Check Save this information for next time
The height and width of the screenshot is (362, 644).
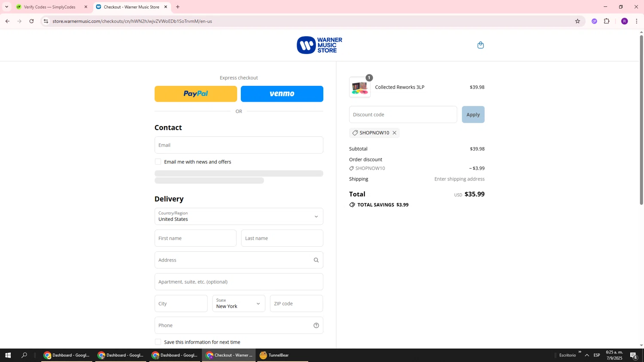(x=158, y=342)
